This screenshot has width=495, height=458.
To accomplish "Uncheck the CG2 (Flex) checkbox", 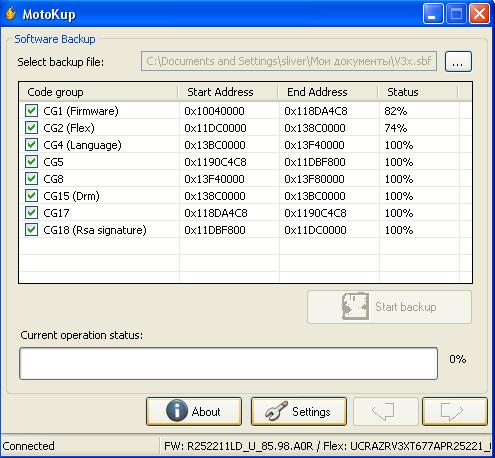I will [31, 127].
